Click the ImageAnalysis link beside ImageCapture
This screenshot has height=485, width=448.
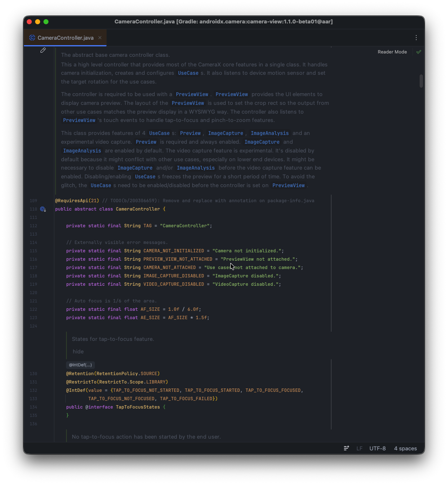[x=270, y=133]
